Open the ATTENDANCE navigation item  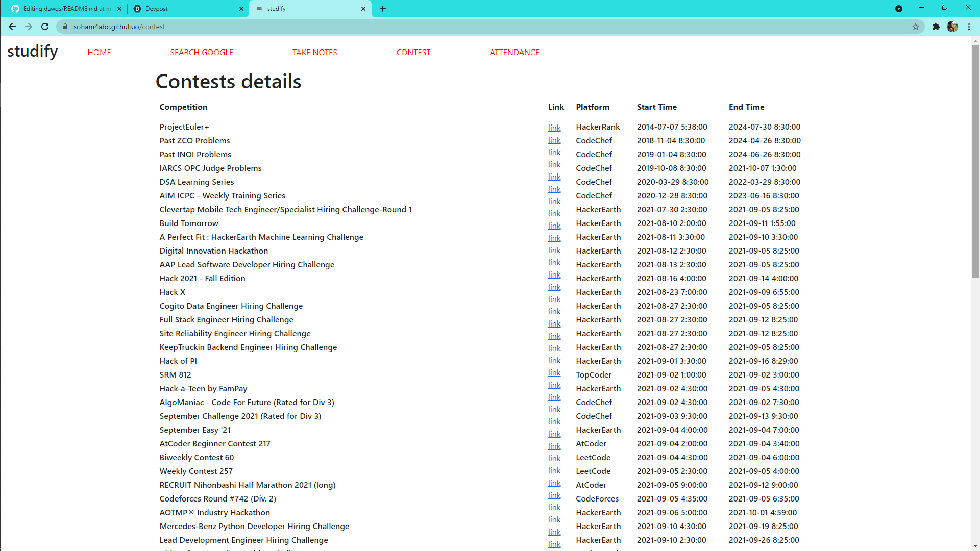[514, 52]
